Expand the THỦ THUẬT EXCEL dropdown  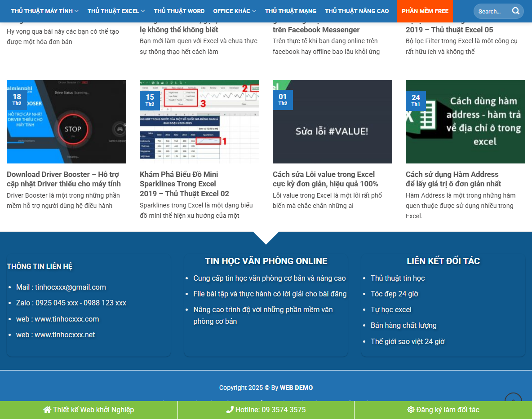coord(116,11)
